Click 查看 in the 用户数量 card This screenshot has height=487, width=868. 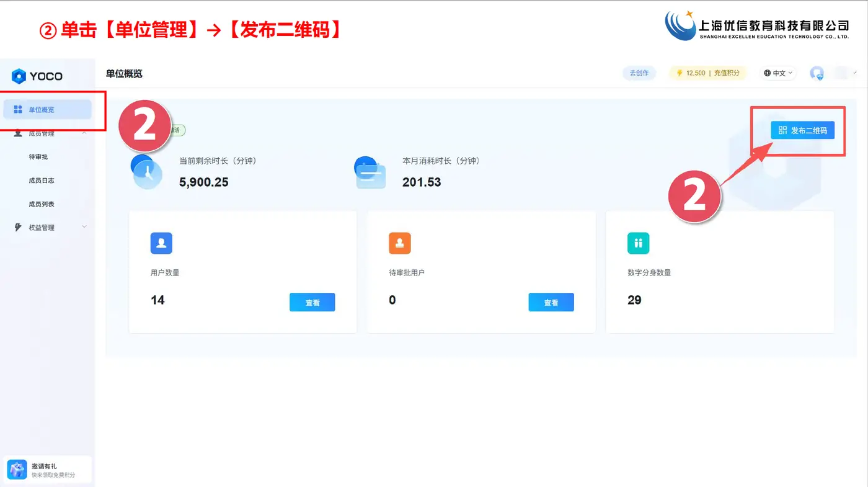click(x=312, y=302)
